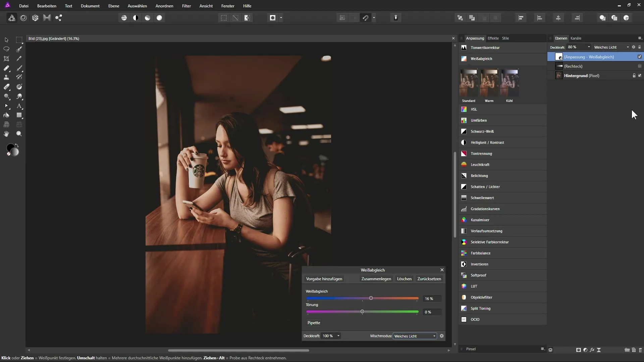Toggle visibility of Anpassung - Weißabgleich layer
The width and height of the screenshot is (644, 362).
click(640, 57)
